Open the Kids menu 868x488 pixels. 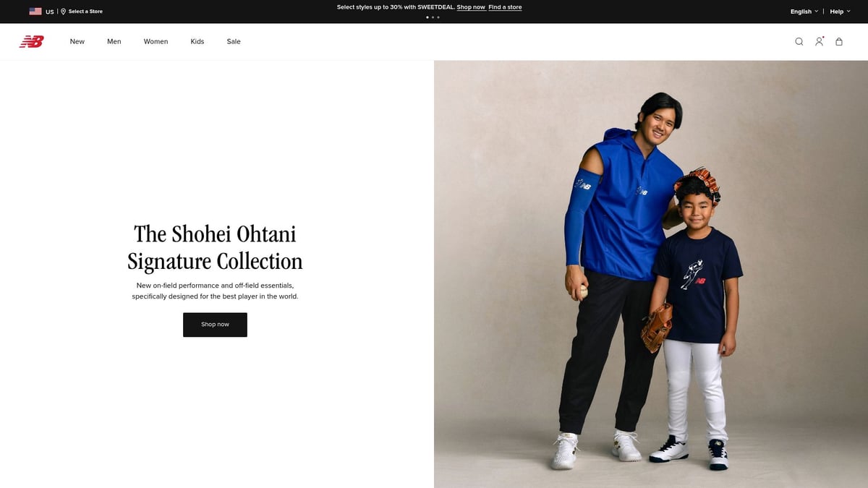(x=197, y=42)
